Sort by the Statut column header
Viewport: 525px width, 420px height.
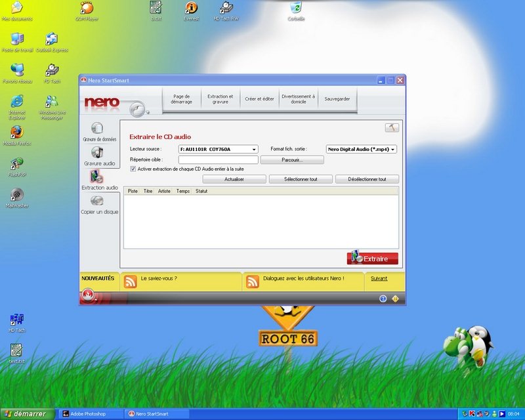click(201, 191)
